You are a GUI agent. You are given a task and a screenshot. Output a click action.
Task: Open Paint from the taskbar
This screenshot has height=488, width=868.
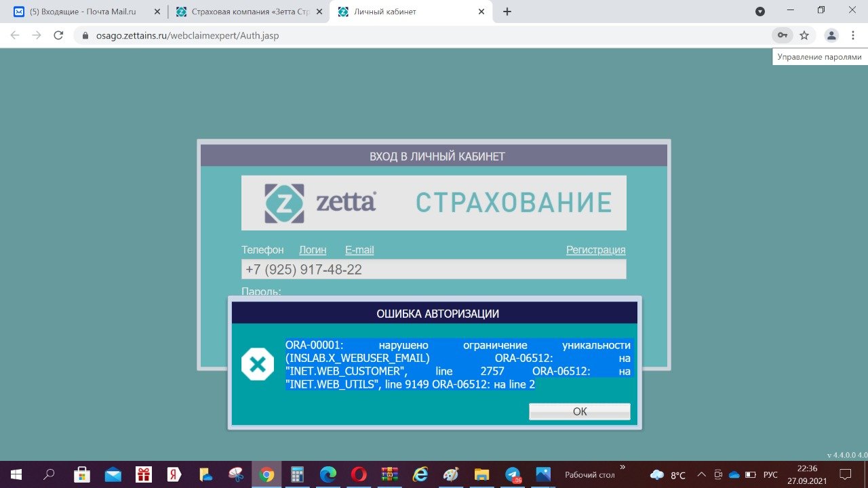[x=451, y=474]
